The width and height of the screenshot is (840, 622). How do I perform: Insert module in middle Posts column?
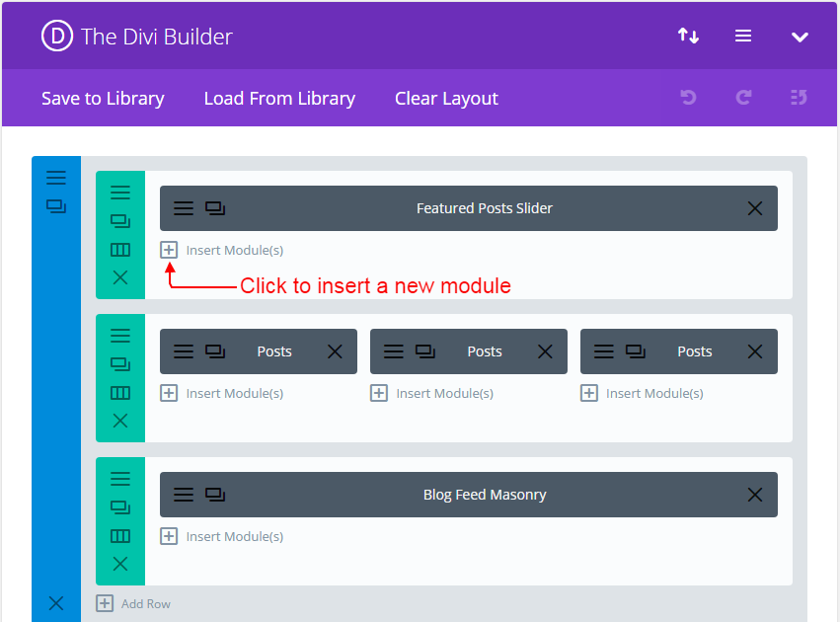pos(431,393)
